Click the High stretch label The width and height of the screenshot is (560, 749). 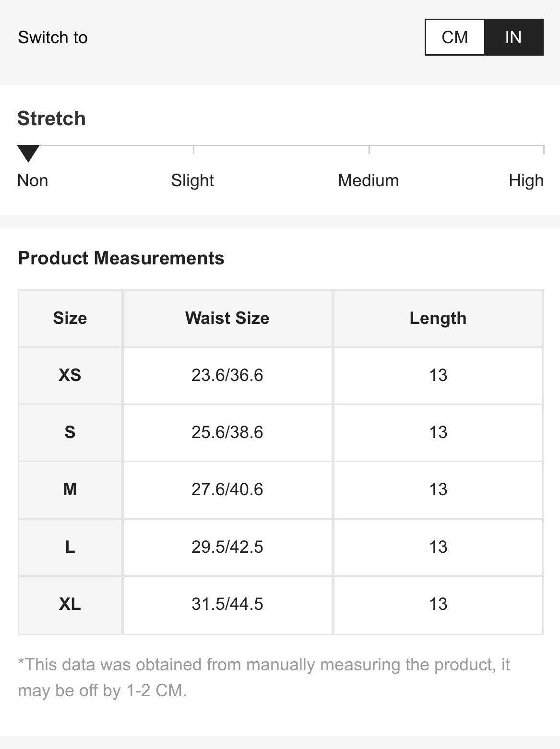pyautogui.click(x=526, y=180)
